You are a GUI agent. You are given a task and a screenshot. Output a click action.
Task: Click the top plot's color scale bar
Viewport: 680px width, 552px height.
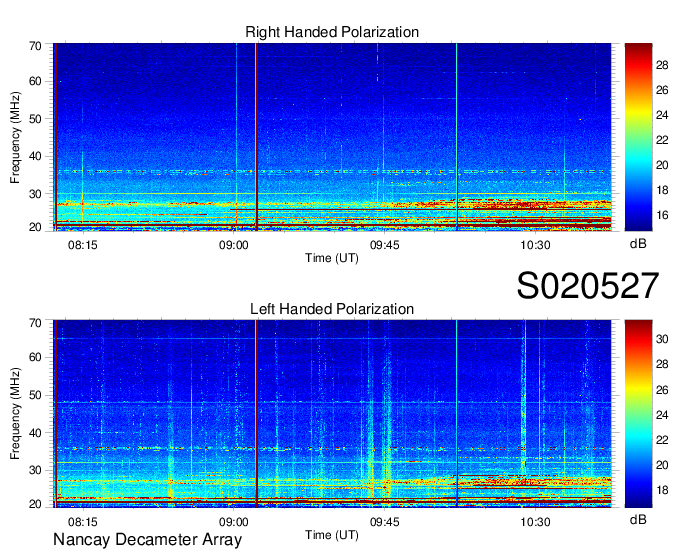coord(638,137)
